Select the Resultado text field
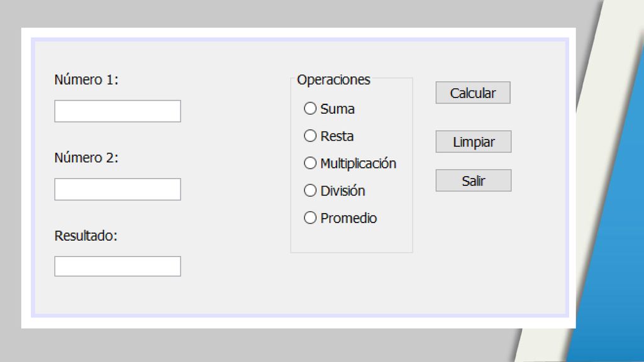Viewport: 644px width, 362px height. 118,266
